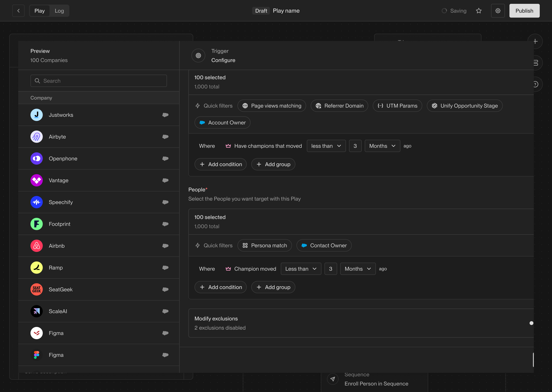Switch to the Log tab
The image size is (552, 392).
pos(59,11)
